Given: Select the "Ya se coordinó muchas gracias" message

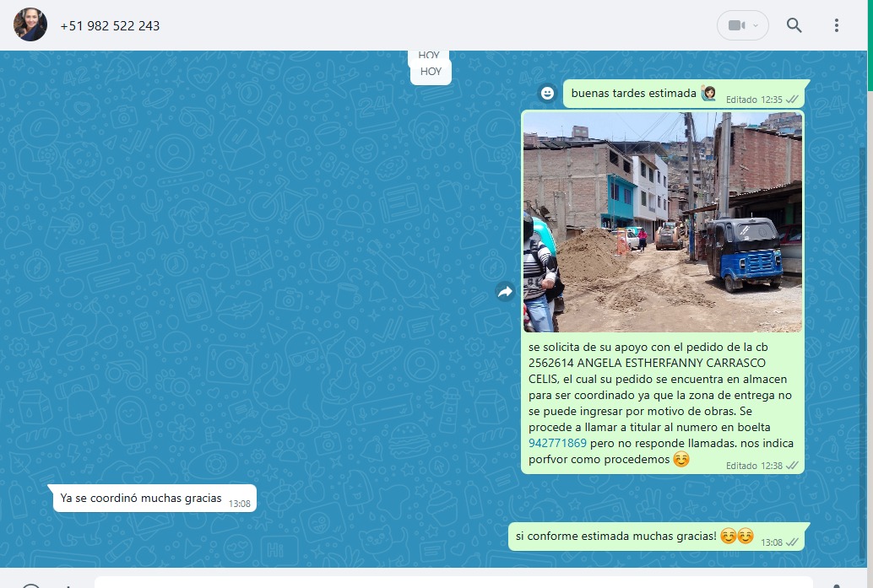Looking at the screenshot, I should pyautogui.click(x=141, y=499).
